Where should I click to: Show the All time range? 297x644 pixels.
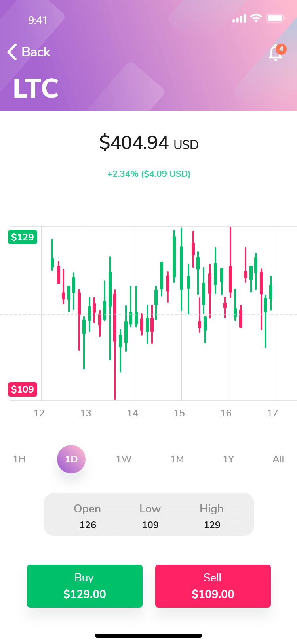coord(278,459)
